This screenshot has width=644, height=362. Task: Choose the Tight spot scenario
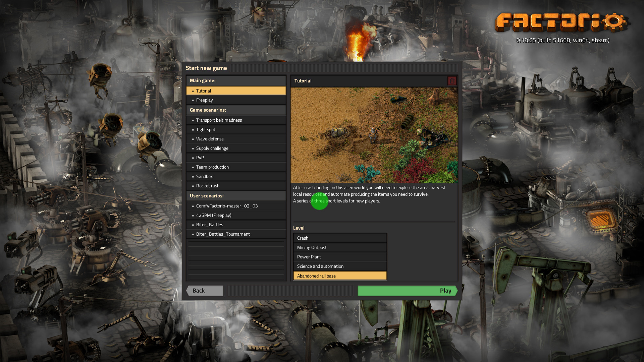pyautogui.click(x=236, y=129)
